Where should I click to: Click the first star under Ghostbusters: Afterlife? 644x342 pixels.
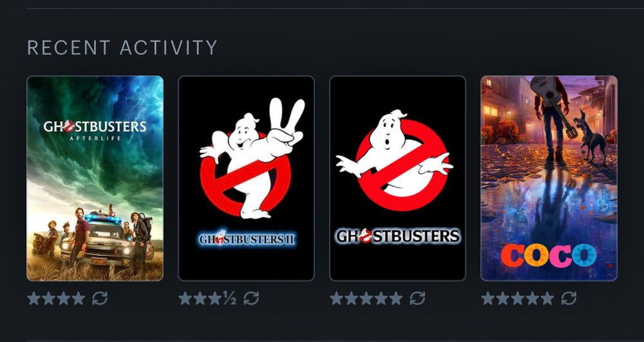(33, 298)
